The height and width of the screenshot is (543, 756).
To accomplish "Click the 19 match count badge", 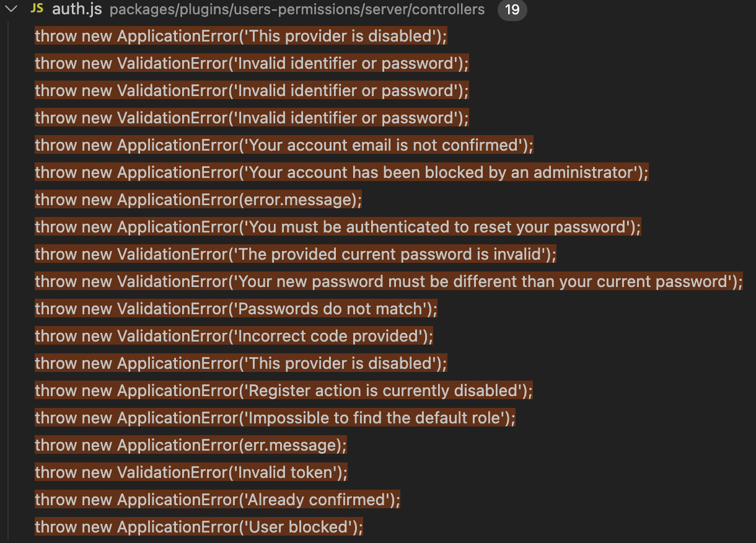I will (512, 9).
